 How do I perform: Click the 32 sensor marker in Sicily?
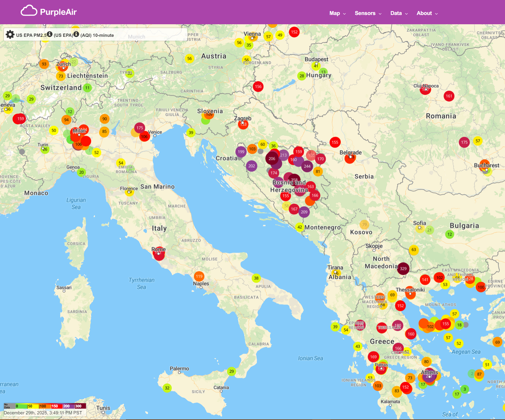click(167, 388)
